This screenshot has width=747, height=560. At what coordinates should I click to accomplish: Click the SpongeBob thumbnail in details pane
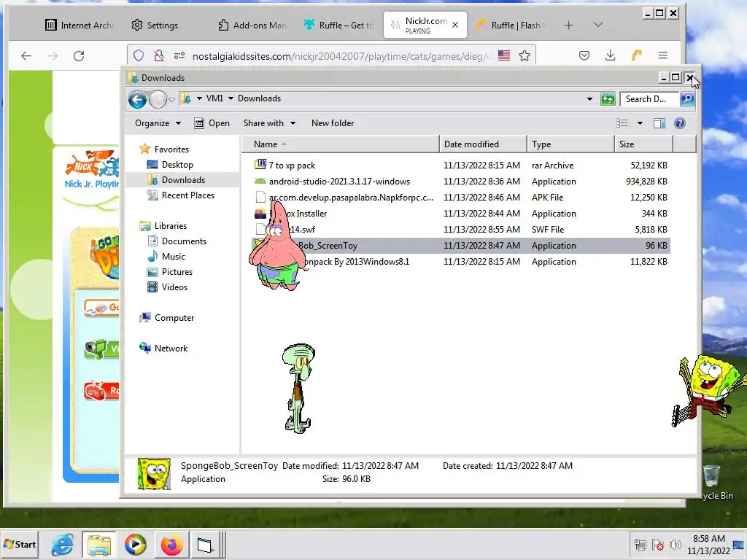(154, 473)
